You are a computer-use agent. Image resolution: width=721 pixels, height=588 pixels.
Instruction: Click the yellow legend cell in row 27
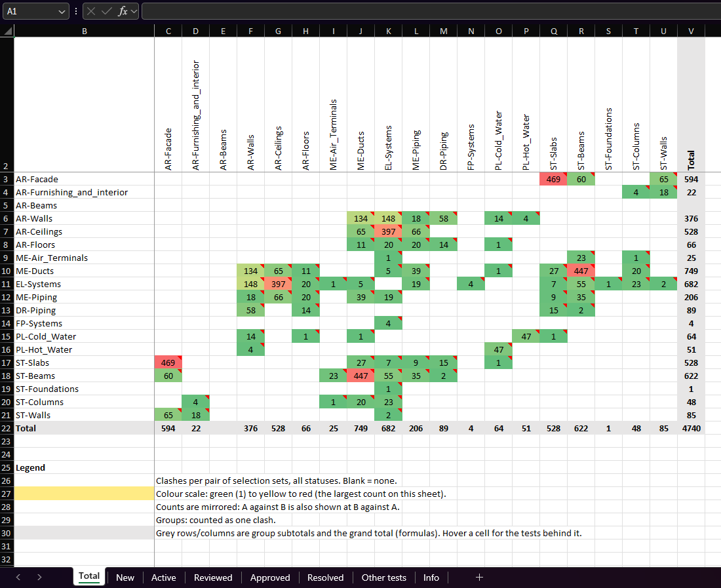point(84,494)
